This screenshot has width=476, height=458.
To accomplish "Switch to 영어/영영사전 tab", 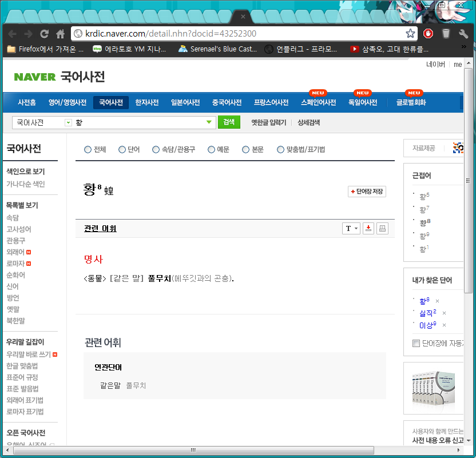I will coord(68,102).
